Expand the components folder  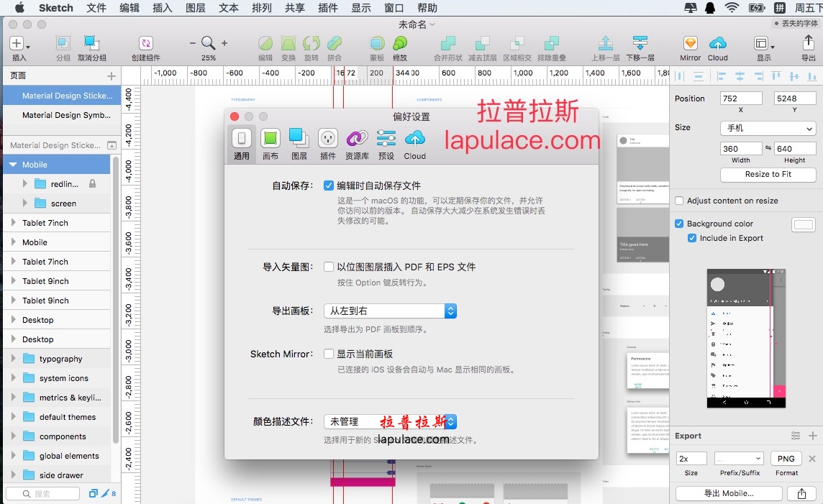[13, 436]
